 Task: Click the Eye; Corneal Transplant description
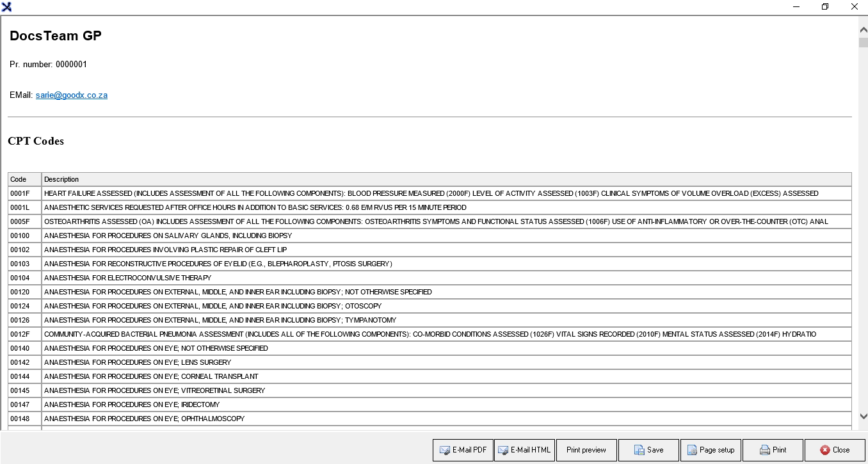tap(447, 376)
